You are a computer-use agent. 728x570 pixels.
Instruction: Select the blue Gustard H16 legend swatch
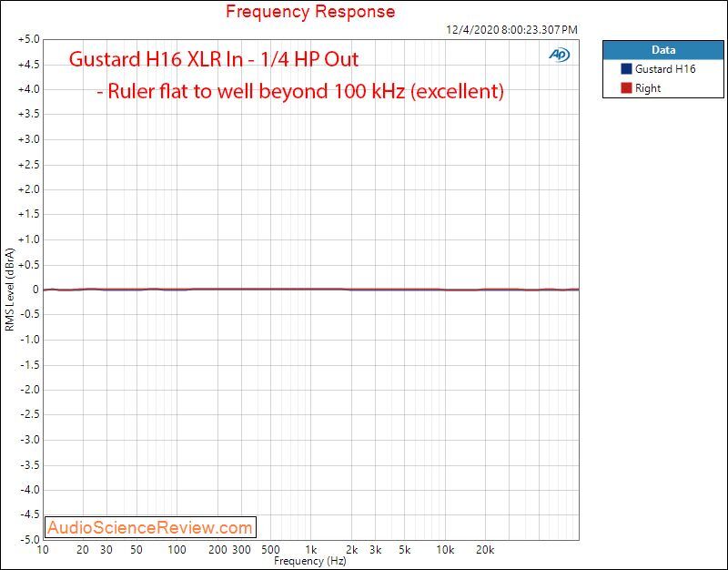[626, 69]
